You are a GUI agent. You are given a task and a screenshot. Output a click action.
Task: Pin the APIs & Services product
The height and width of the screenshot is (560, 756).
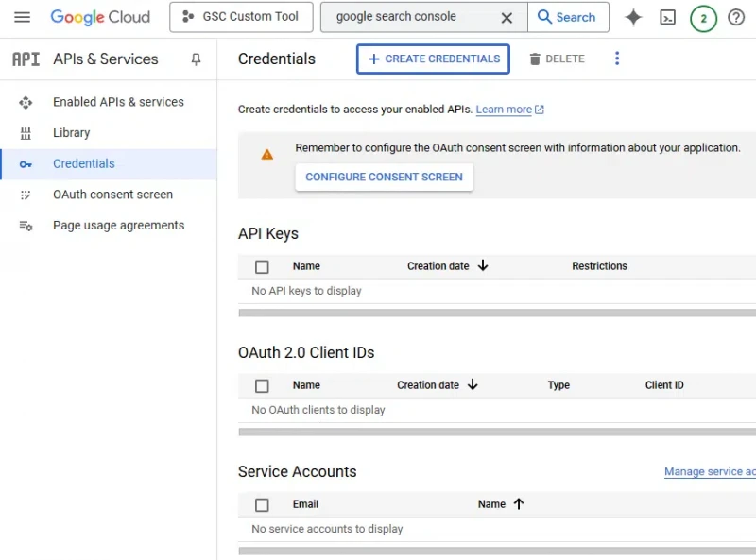coord(196,59)
